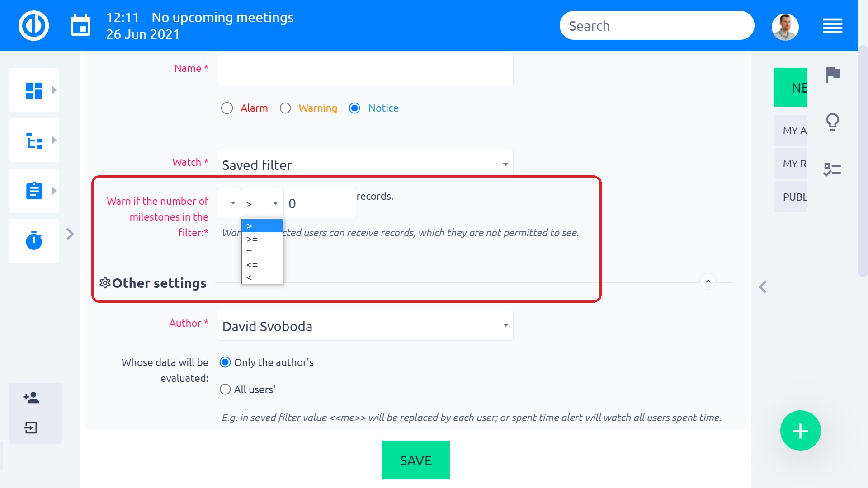Click the SAVE button
The height and width of the screenshot is (488, 868).
tap(416, 460)
